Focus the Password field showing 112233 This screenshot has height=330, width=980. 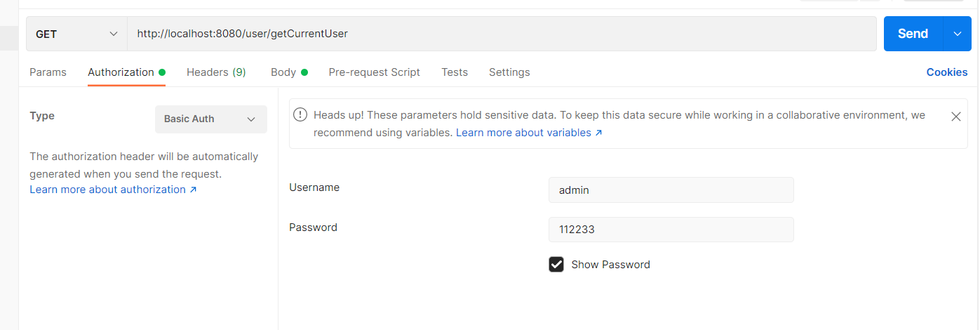671,230
